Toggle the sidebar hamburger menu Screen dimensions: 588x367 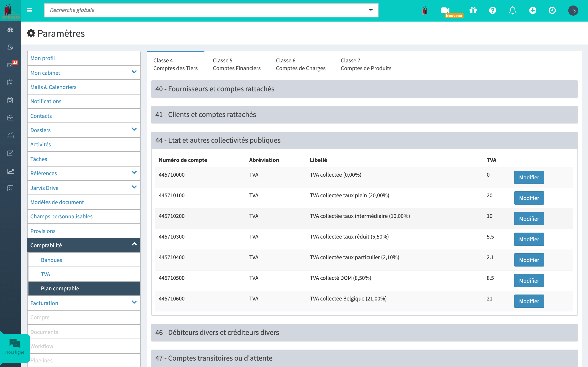29,10
